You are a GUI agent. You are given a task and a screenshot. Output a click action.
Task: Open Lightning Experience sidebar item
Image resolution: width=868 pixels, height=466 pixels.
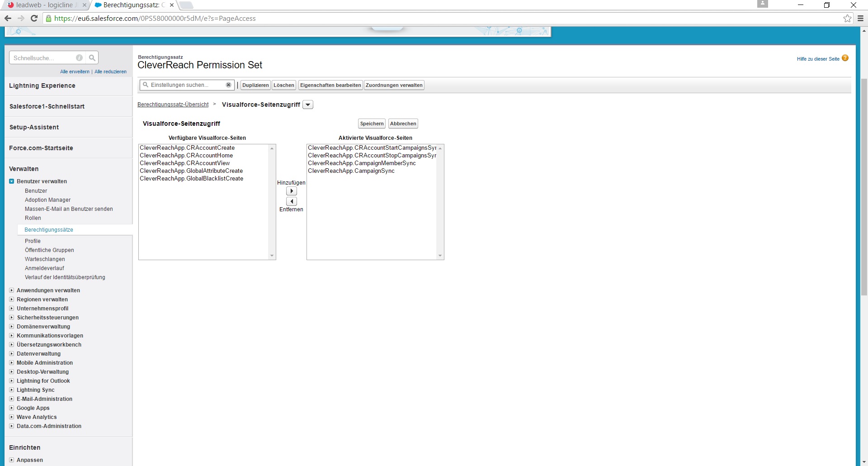coord(42,86)
